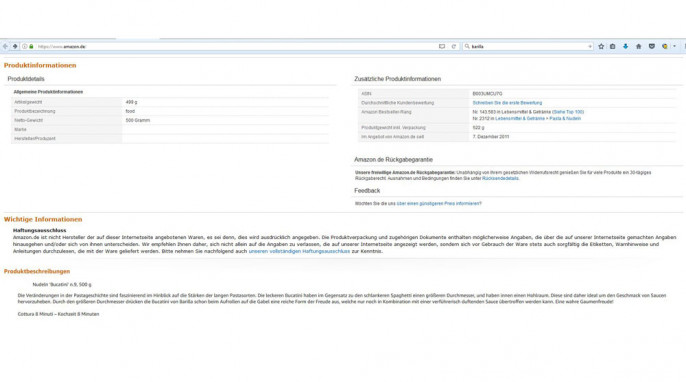This screenshot has width=686, height=382.
Task: Open the 'Pasta & Nudeln' category link
Action: [565, 119]
